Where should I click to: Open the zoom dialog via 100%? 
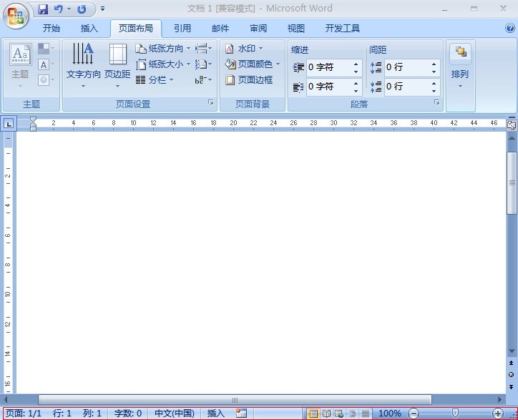pyautogui.click(x=390, y=414)
